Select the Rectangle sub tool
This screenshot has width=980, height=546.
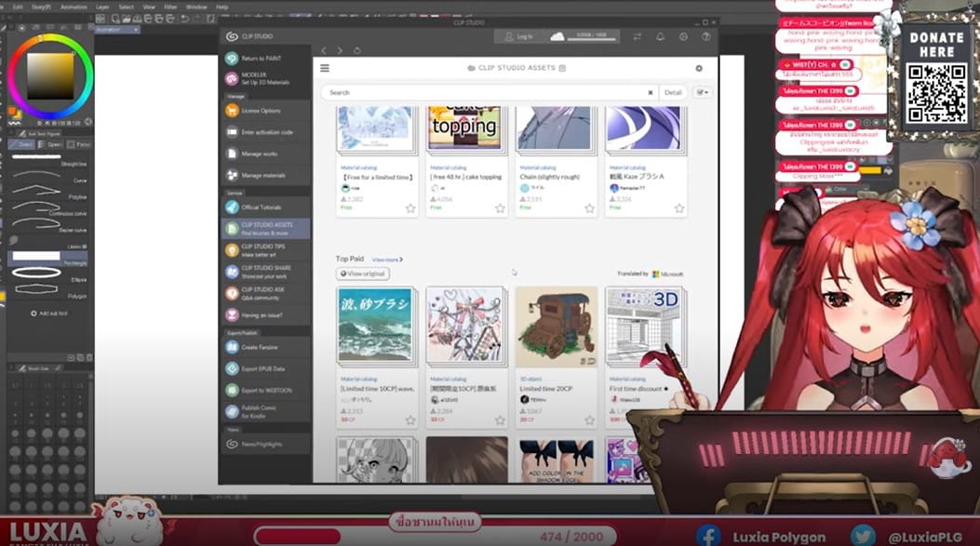click(48, 258)
